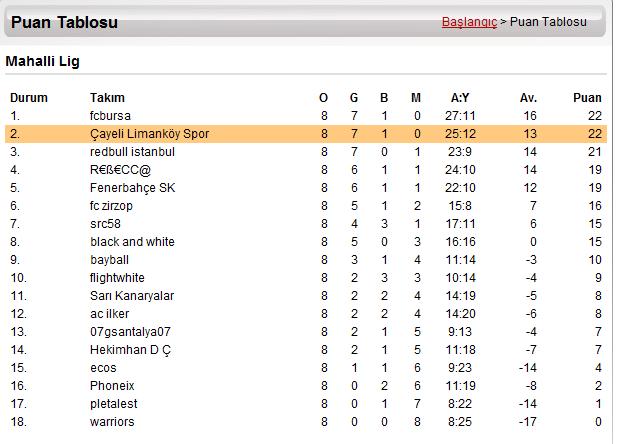Select Hekimhan D Ç team
Screen dimensions: 620x444
coord(130,350)
